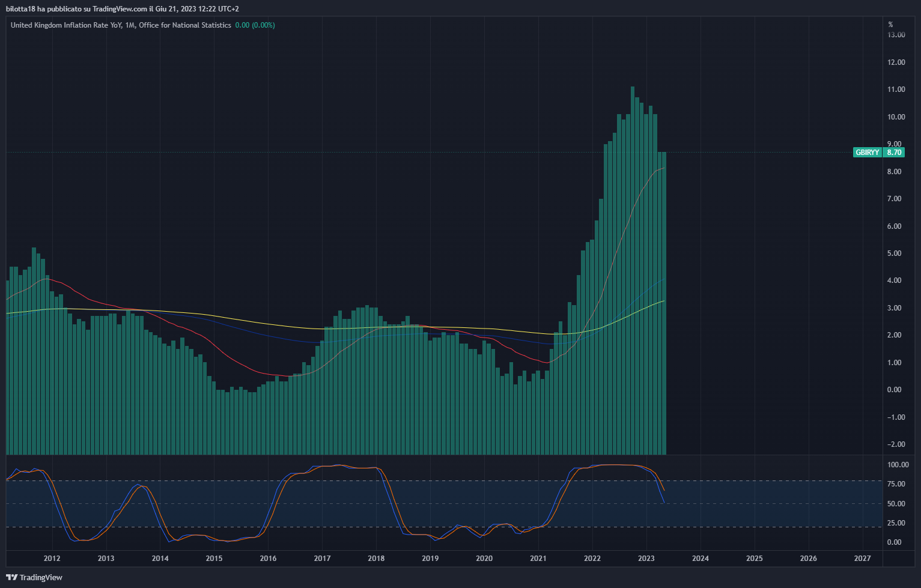Screen dimensions: 921x588
Task: Click the 2018 label on time axis
Action: (376, 559)
